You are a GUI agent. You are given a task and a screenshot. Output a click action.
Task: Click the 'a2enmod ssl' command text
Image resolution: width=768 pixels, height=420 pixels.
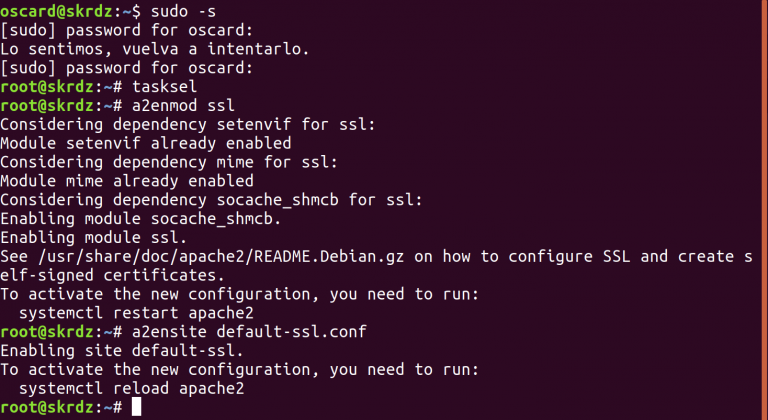(183, 105)
